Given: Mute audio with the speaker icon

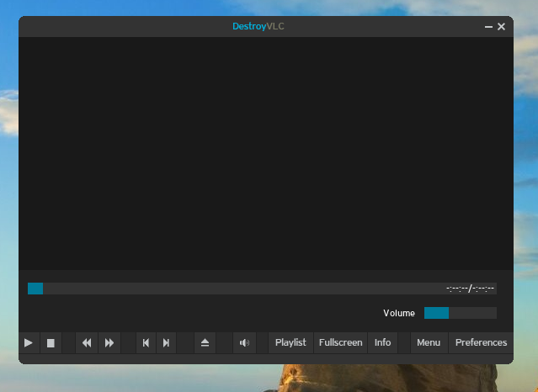Looking at the screenshot, I should pos(244,342).
